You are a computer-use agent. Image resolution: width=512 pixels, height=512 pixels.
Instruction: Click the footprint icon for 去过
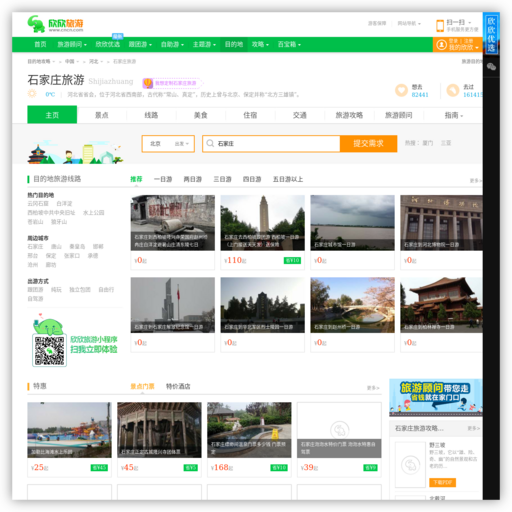pos(453,90)
